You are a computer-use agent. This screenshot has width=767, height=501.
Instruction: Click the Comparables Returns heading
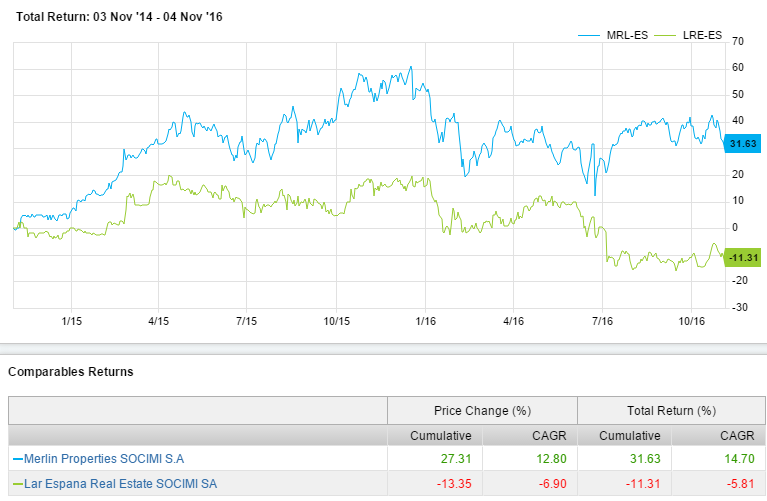click(x=70, y=372)
